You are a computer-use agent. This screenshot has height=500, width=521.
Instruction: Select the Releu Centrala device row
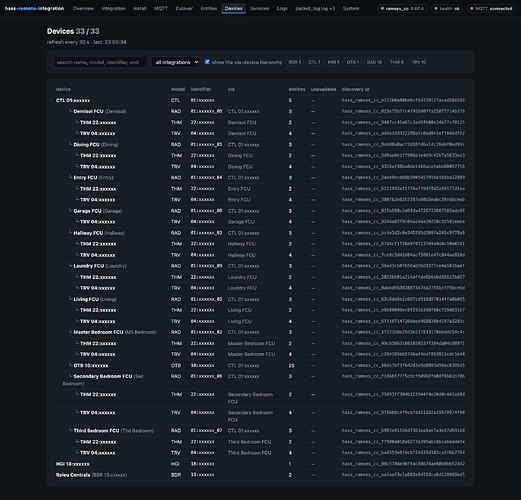pyautogui.click(x=260, y=475)
